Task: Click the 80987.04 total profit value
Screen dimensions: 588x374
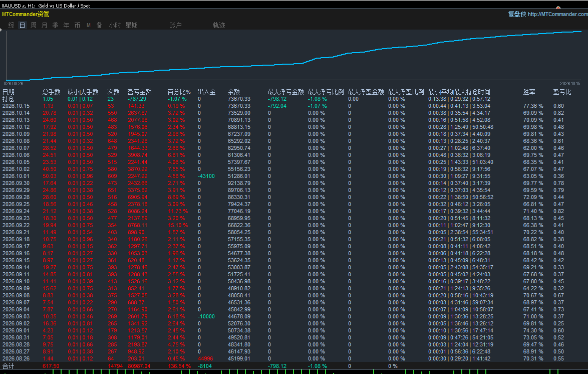Action: click(139, 366)
